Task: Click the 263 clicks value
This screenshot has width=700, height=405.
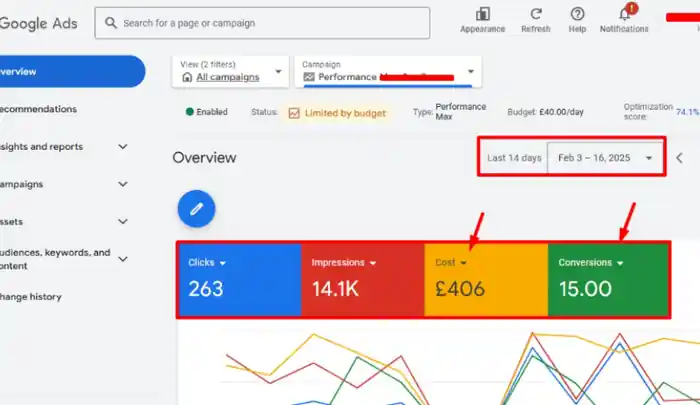Action: (x=206, y=289)
